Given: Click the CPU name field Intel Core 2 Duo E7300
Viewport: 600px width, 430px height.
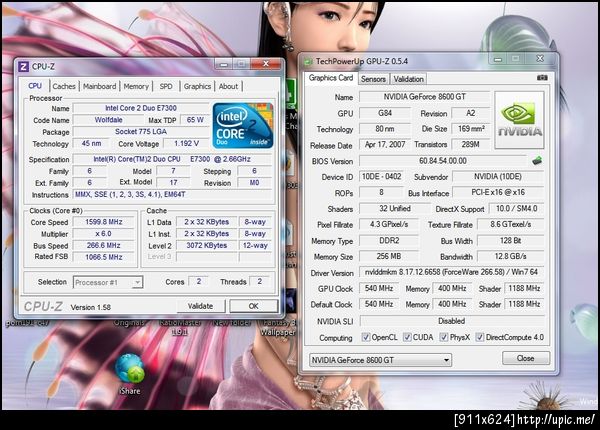Looking at the screenshot, I should pyautogui.click(x=141, y=108).
